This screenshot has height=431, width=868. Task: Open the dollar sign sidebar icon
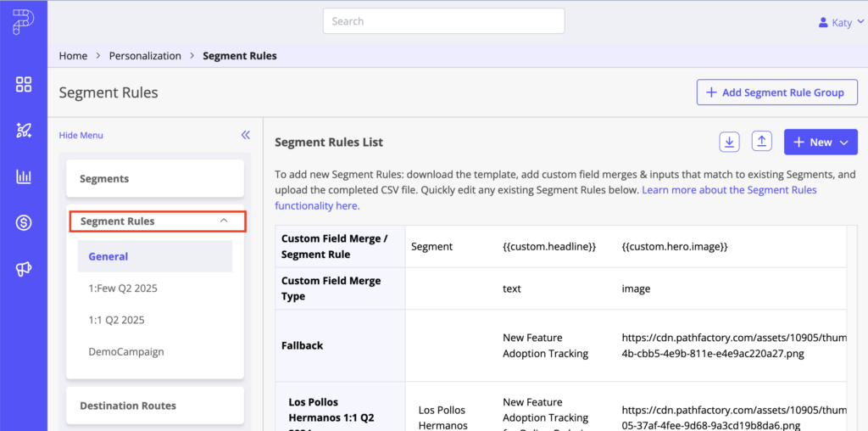[24, 222]
